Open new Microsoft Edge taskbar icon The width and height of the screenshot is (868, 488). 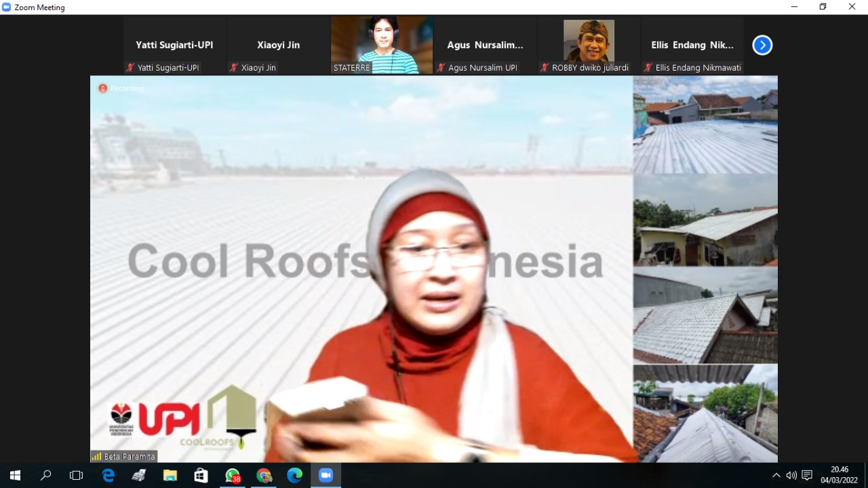coord(294,475)
